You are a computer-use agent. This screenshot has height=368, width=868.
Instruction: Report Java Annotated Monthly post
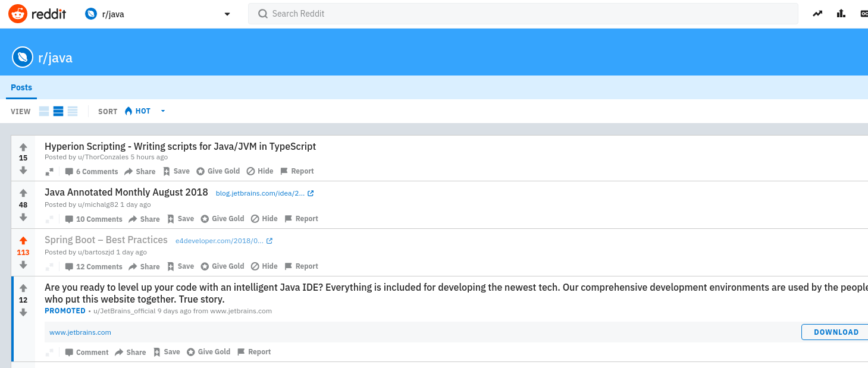coord(301,219)
